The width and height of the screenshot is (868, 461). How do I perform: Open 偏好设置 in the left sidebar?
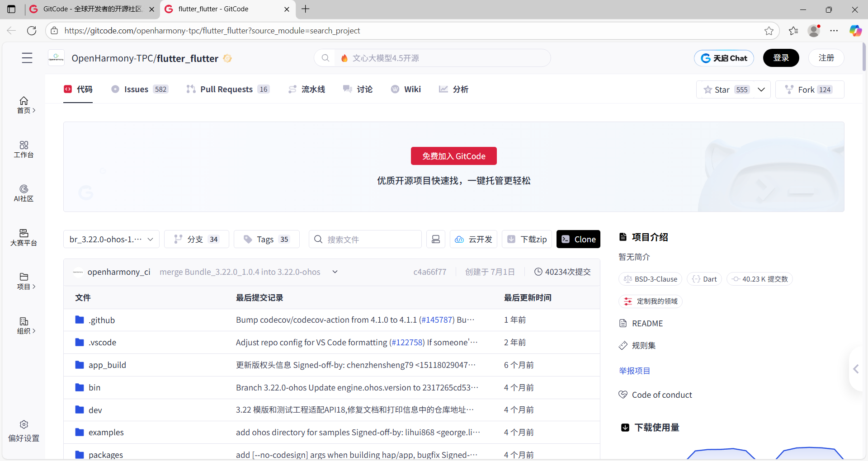(24, 431)
